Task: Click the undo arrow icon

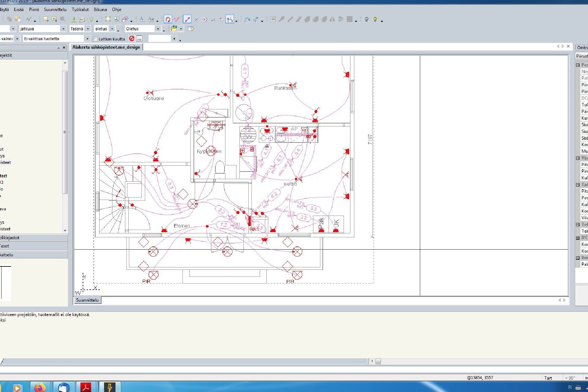Action: pos(247,19)
